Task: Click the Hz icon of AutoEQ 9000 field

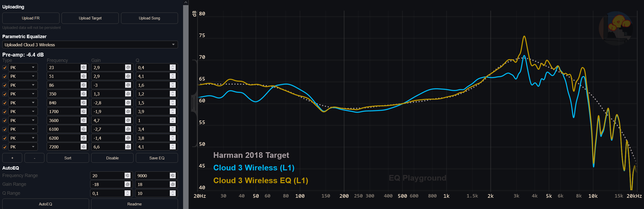Action: [x=173, y=175]
